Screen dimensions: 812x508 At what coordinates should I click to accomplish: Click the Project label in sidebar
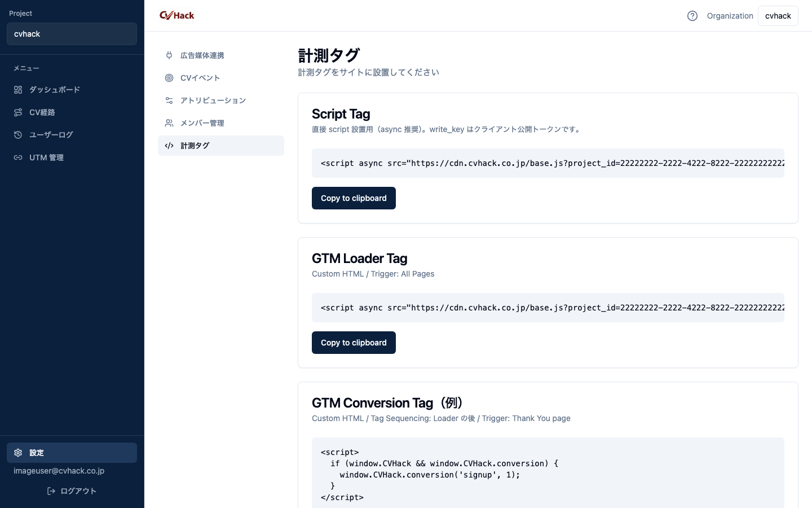click(21, 14)
